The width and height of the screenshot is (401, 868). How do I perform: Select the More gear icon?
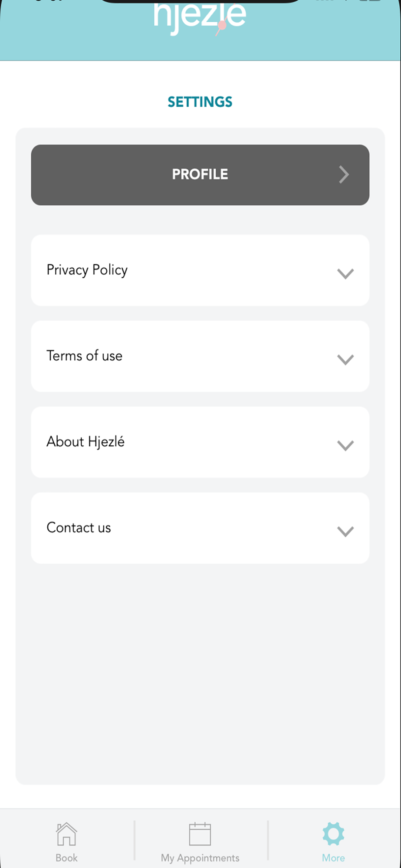[x=333, y=834]
